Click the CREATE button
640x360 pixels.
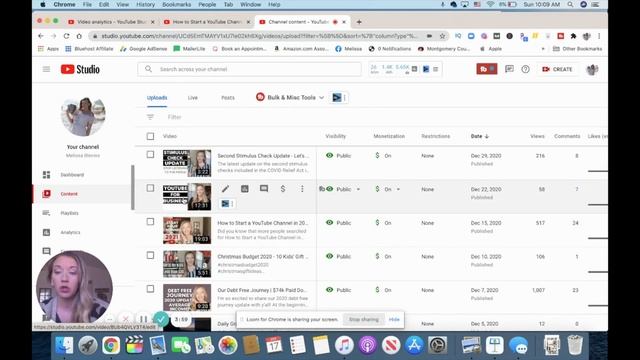click(x=557, y=69)
